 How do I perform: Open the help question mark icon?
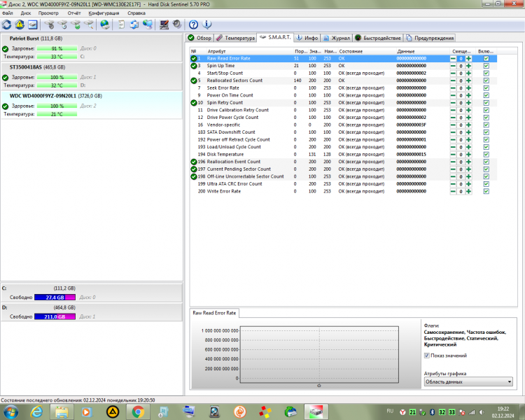pos(193,24)
